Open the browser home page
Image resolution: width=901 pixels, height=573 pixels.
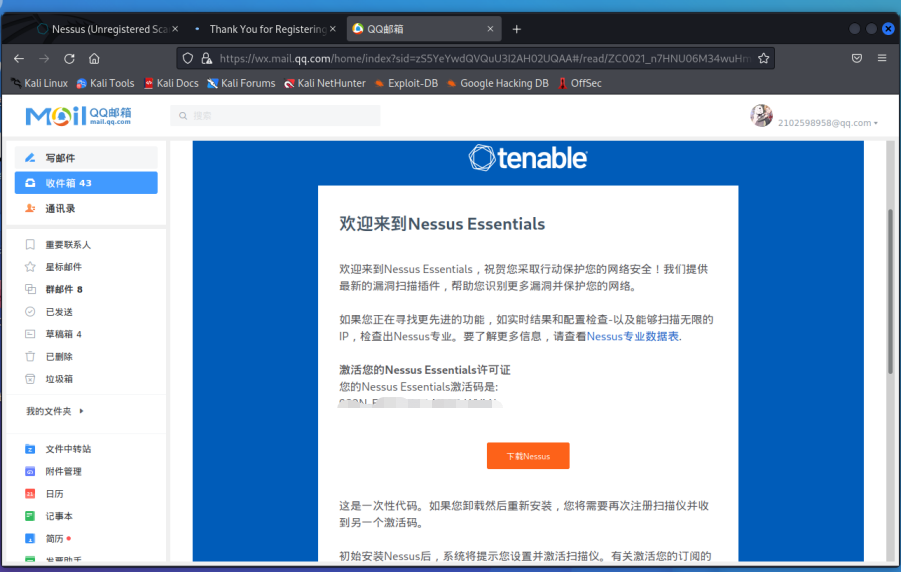(x=94, y=59)
